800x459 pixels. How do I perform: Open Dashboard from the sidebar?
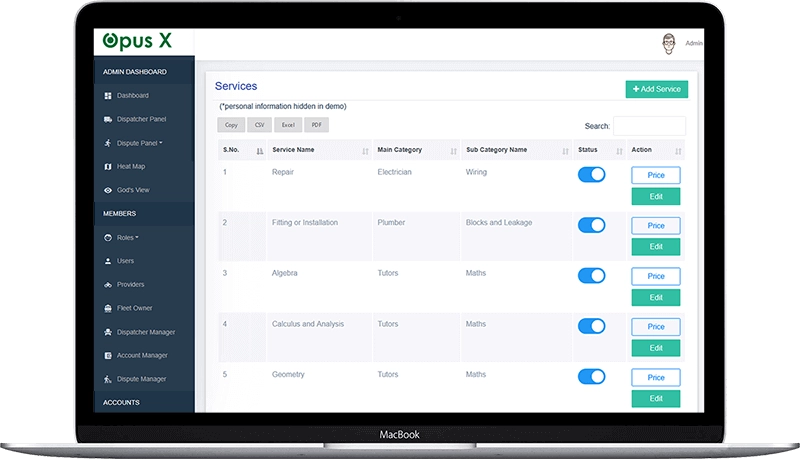133,95
